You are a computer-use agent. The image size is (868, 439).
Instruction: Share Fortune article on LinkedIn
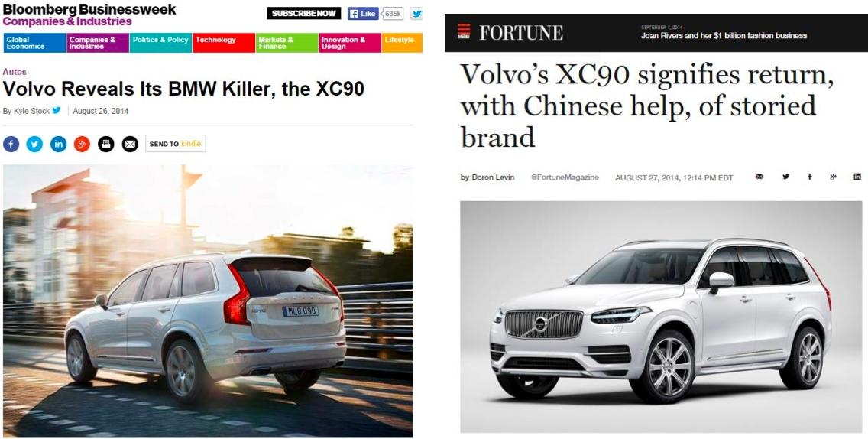pos(857,177)
